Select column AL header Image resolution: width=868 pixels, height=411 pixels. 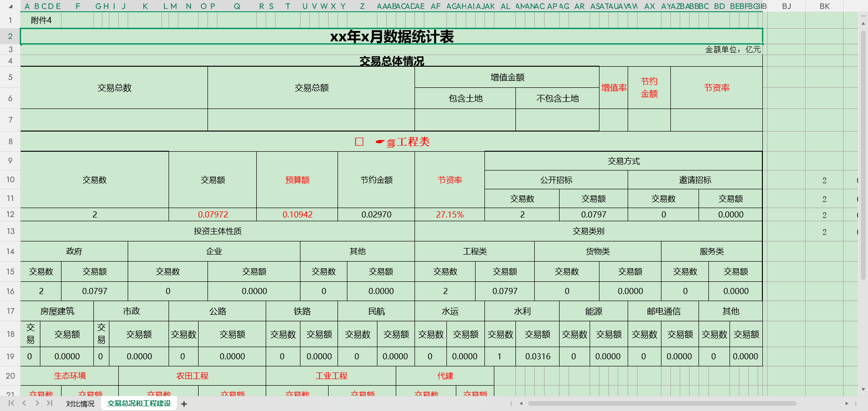[x=506, y=6]
